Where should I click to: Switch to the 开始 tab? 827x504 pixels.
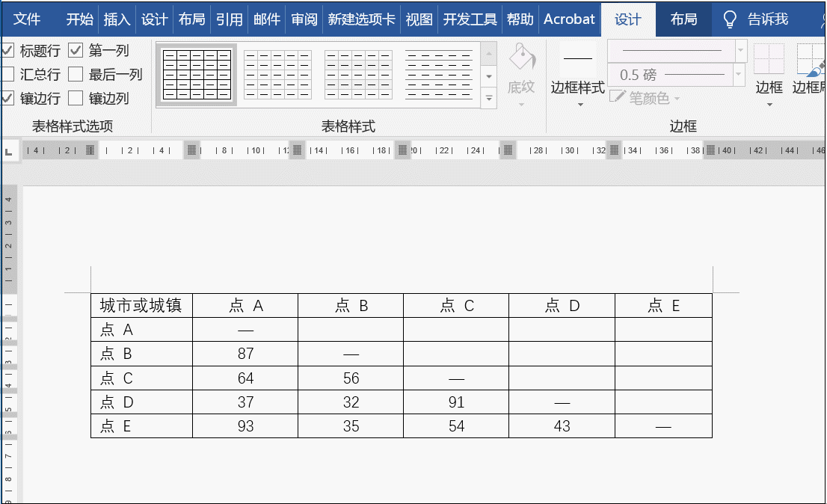80,19
